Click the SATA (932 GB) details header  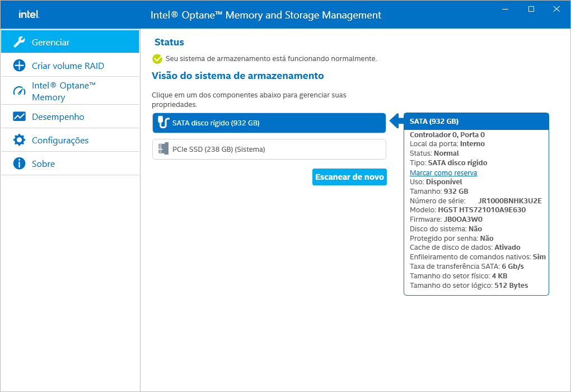[476, 122]
